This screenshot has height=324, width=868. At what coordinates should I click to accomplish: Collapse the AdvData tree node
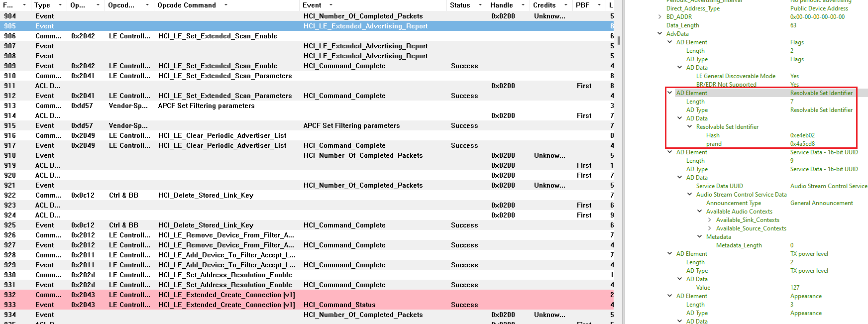[x=660, y=34]
